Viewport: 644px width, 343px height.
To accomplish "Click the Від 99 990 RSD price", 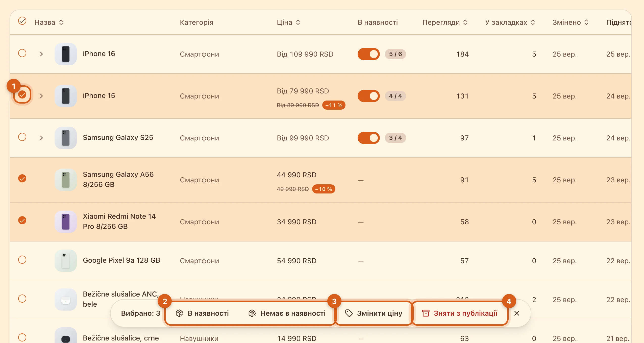I will click(x=303, y=138).
